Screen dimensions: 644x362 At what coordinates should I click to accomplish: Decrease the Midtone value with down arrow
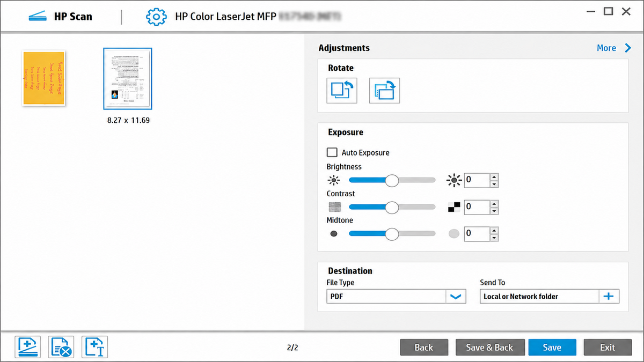click(494, 237)
